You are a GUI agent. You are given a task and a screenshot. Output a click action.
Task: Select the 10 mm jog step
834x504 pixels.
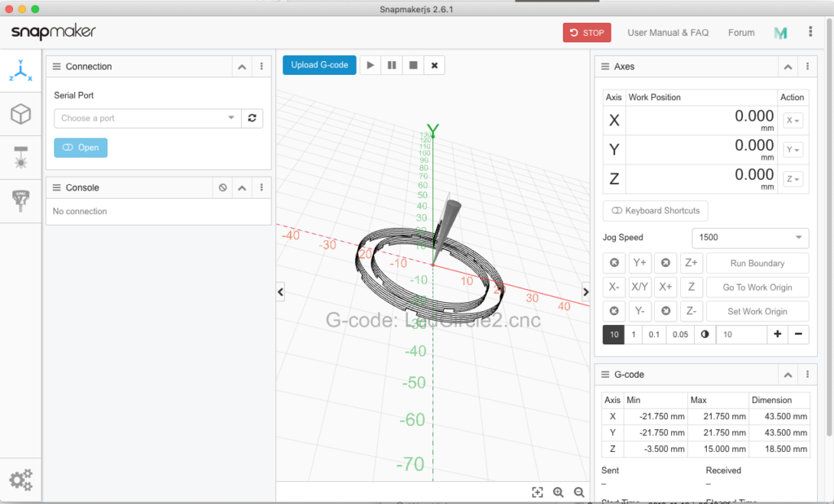point(614,335)
